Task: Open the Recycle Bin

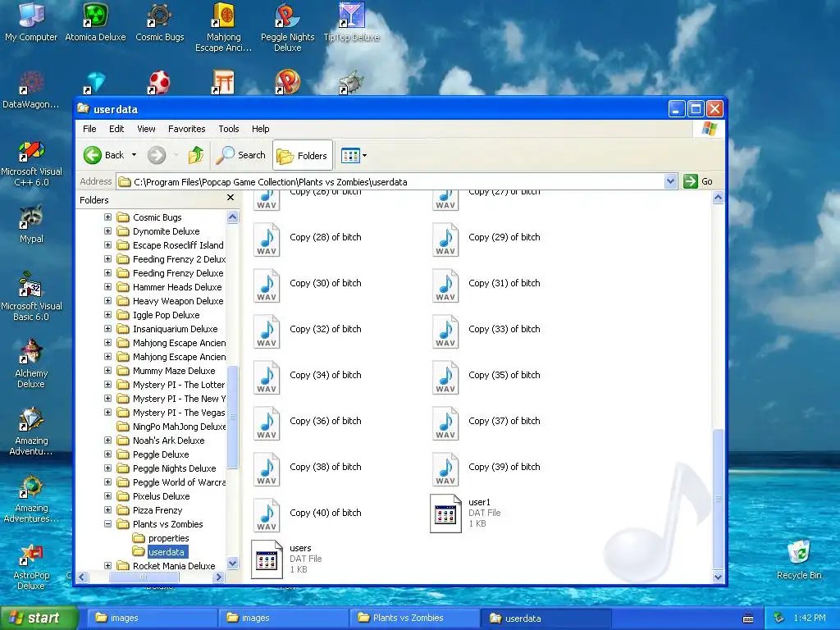Action: click(x=799, y=559)
